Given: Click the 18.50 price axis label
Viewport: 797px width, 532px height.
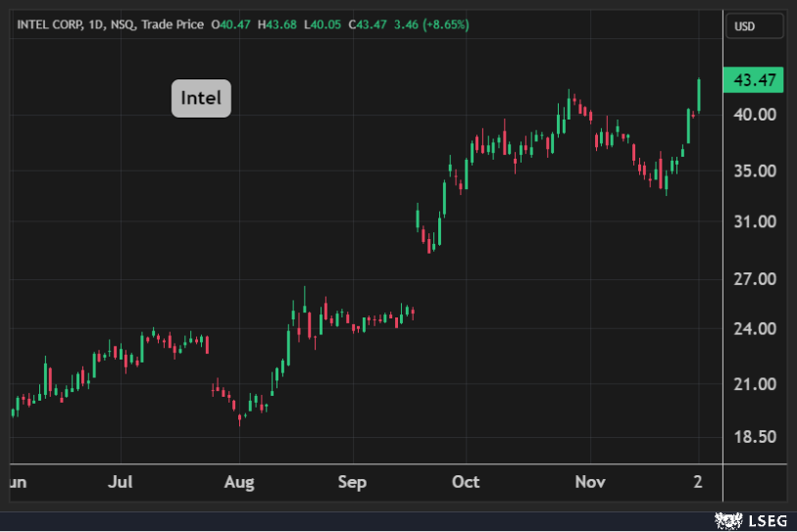Looking at the screenshot, I should (755, 437).
